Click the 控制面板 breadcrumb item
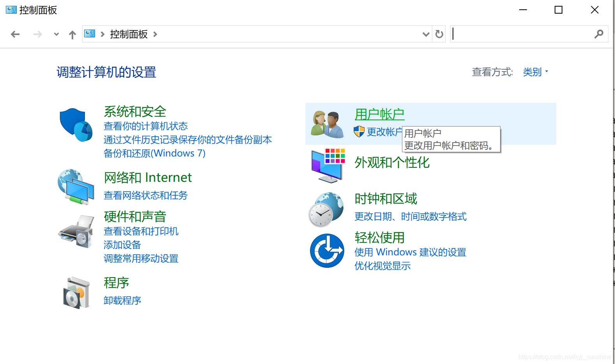 pyautogui.click(x=129, y=34)
